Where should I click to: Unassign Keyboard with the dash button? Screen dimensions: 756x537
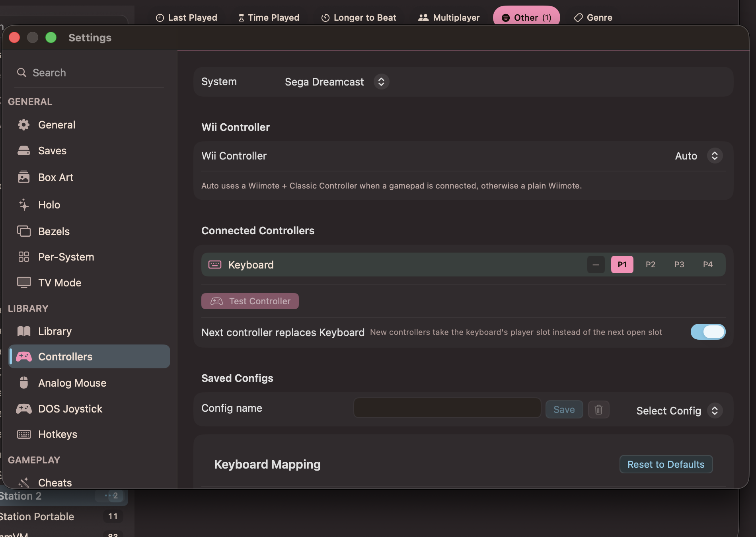coord(596,265)
